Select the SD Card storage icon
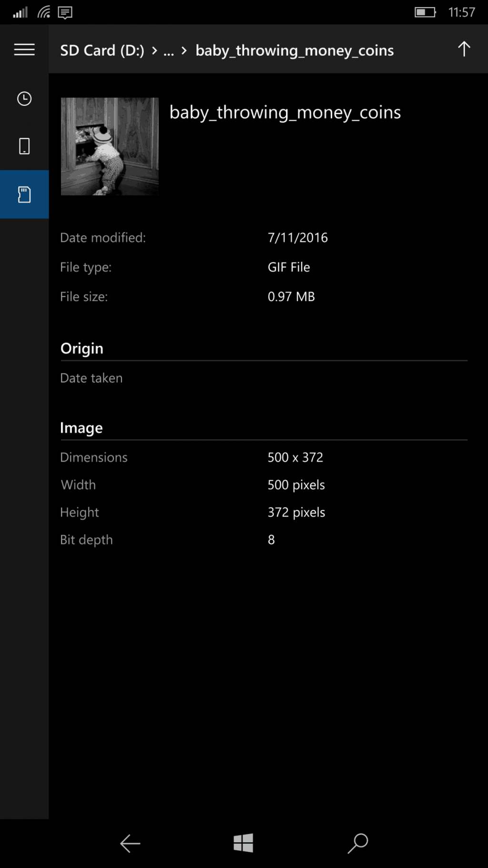Viewport: 488px width, 868px height. (x=24, y=195)
